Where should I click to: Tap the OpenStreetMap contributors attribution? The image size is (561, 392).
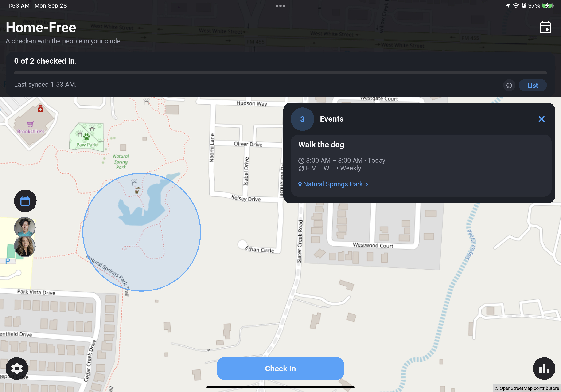(527, 388)
